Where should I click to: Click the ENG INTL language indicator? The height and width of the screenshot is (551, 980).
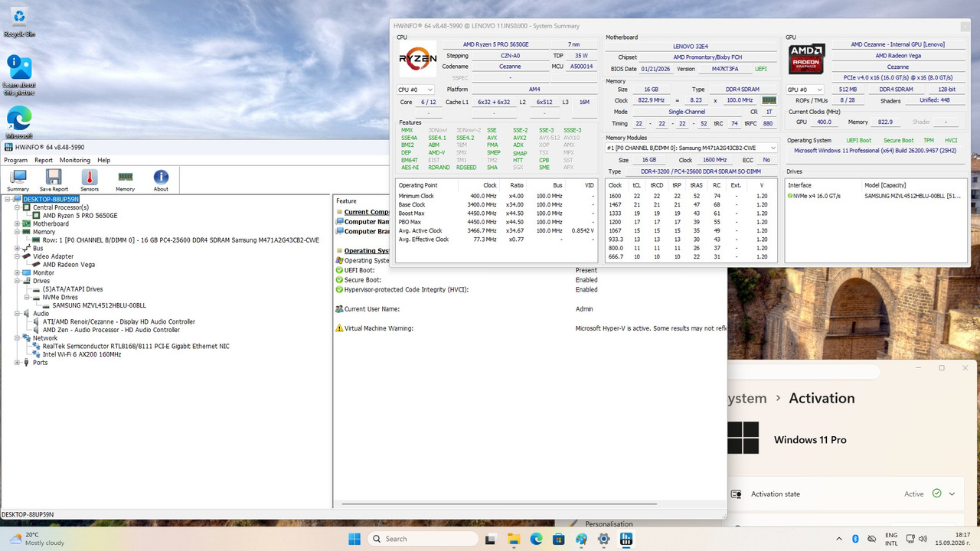(x=891, y=539)
